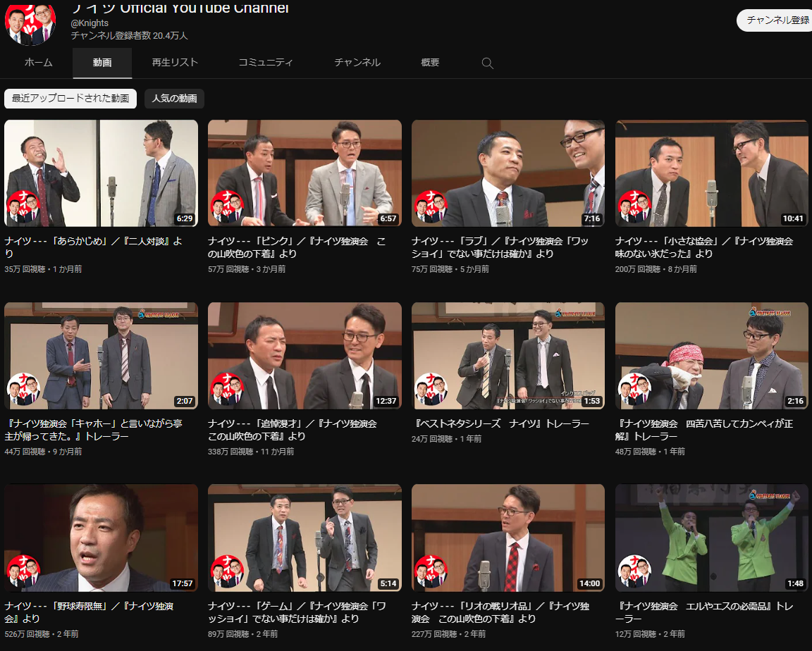Click the text 75万 回視聴・5 か月前
The width and height of the screenshot is (812, 651).
(450, 269)
